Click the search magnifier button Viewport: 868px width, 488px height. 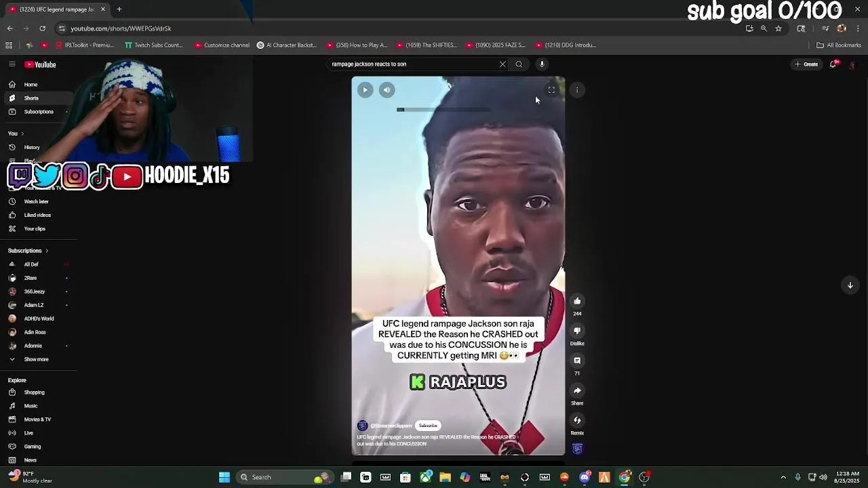click(519, 64)
